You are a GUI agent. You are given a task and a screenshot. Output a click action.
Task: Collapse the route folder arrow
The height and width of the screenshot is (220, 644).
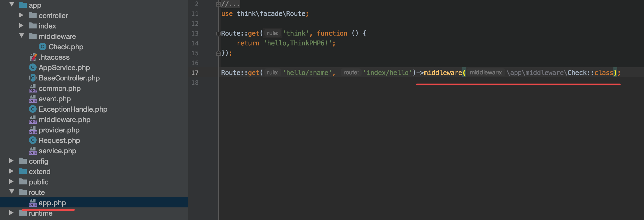12,192
